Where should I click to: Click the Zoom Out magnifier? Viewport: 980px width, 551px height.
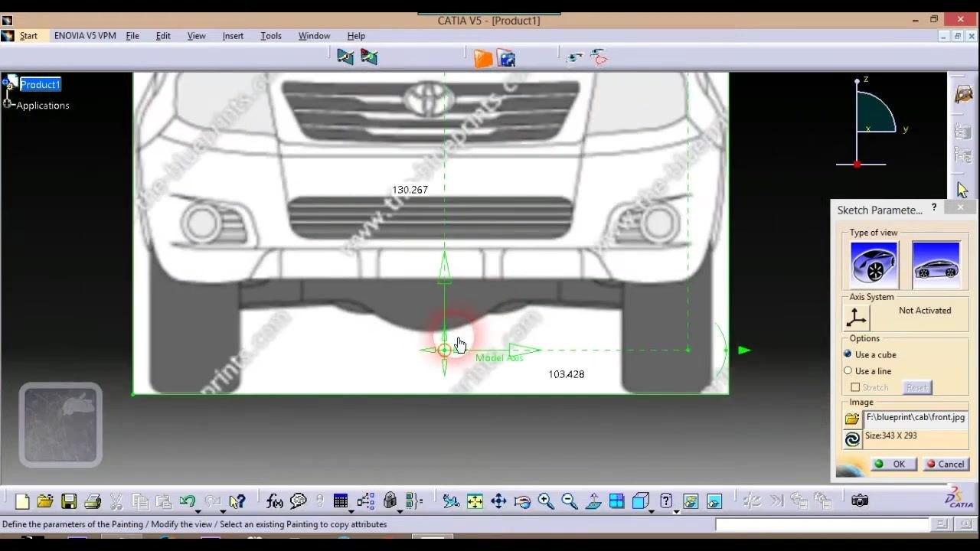(x=570, y=501)
